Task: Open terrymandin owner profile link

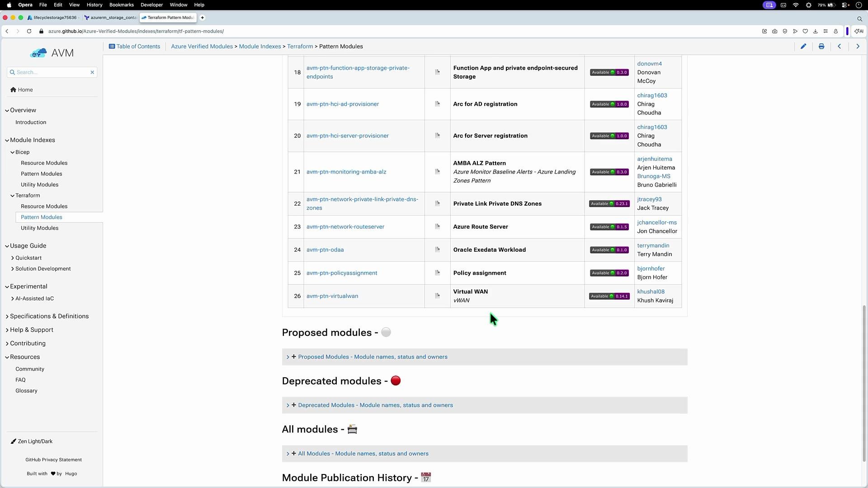Action: click(x=653, y=246)
